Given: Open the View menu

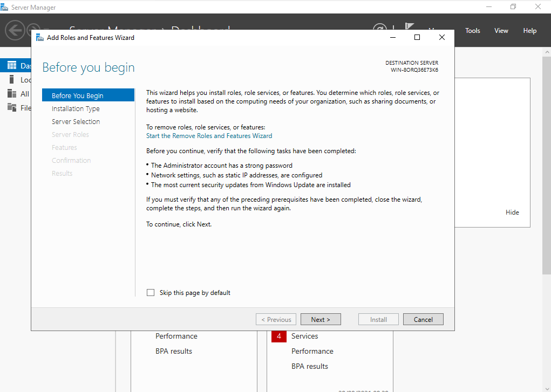Looking at the screenshot, I should (501, 31).
